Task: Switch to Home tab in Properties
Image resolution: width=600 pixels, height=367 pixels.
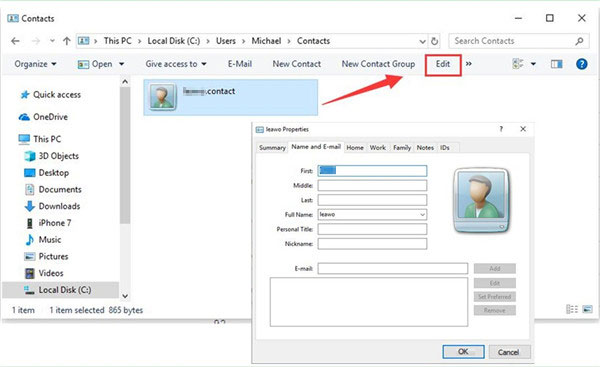Action: [x=355, y=148]
